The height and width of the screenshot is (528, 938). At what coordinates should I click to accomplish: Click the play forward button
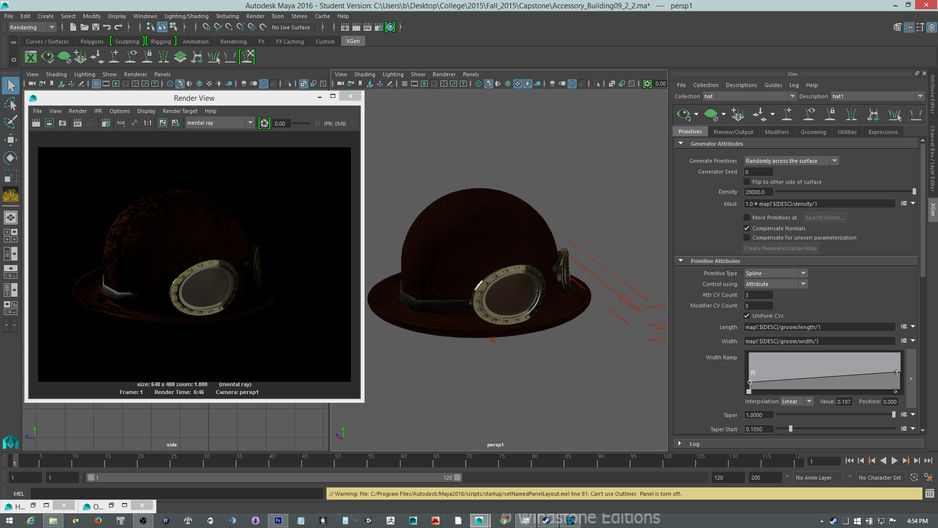894,460
